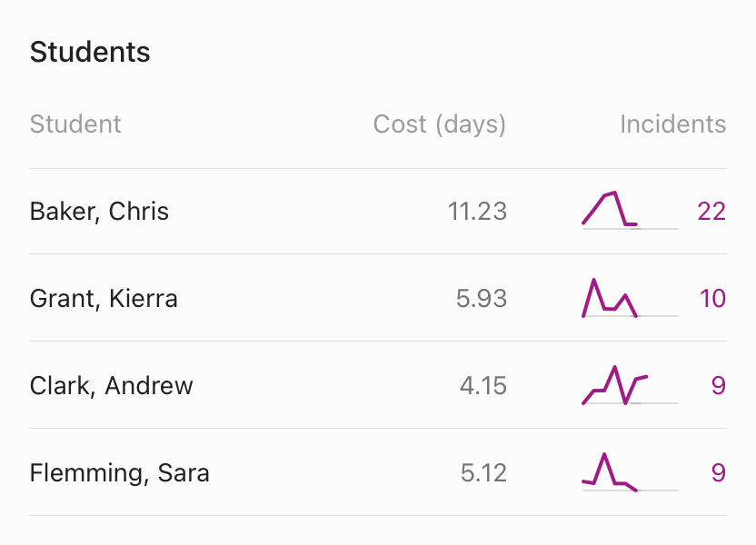Open the Grant, Kierra student record

[104, 299]
